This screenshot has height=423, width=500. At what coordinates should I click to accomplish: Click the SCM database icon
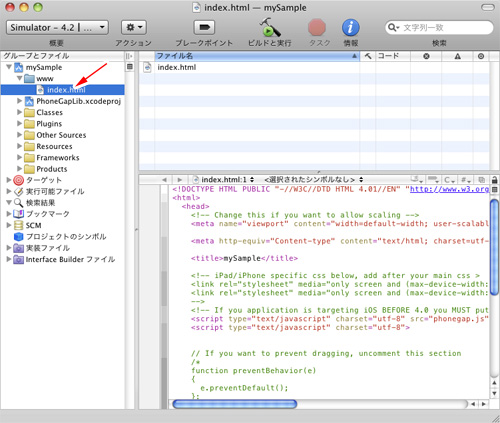coord(18,225)
